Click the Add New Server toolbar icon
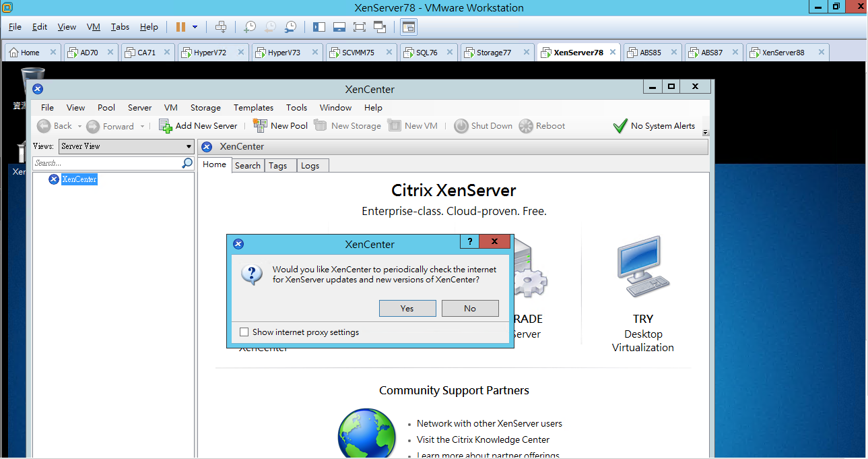This screenshot has width=868, height=459. click(x=166, y=126)
